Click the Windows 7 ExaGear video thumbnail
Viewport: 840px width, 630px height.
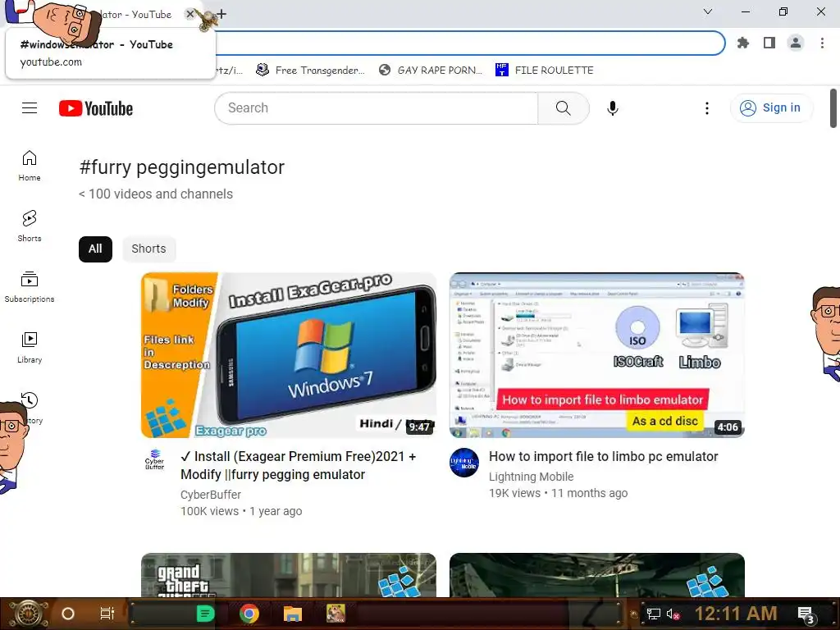tap(288, 355)
